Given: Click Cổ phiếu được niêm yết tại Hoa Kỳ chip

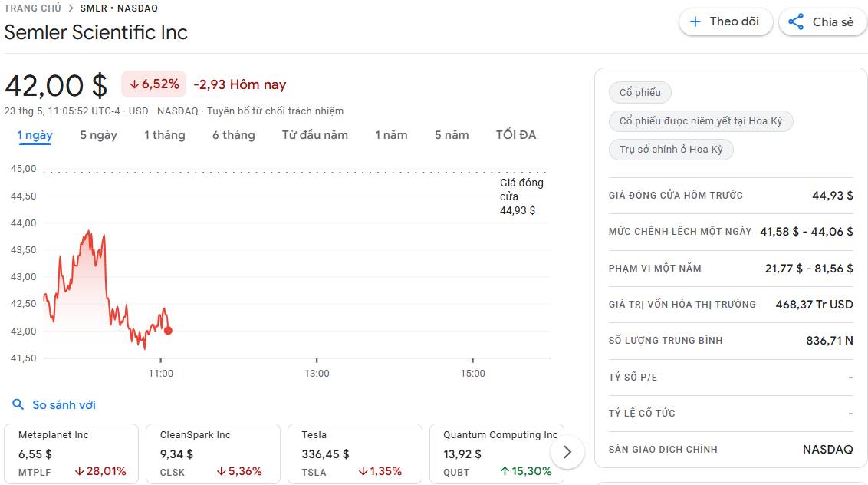Looking at the screenshot, I should [x=701, y=120].
